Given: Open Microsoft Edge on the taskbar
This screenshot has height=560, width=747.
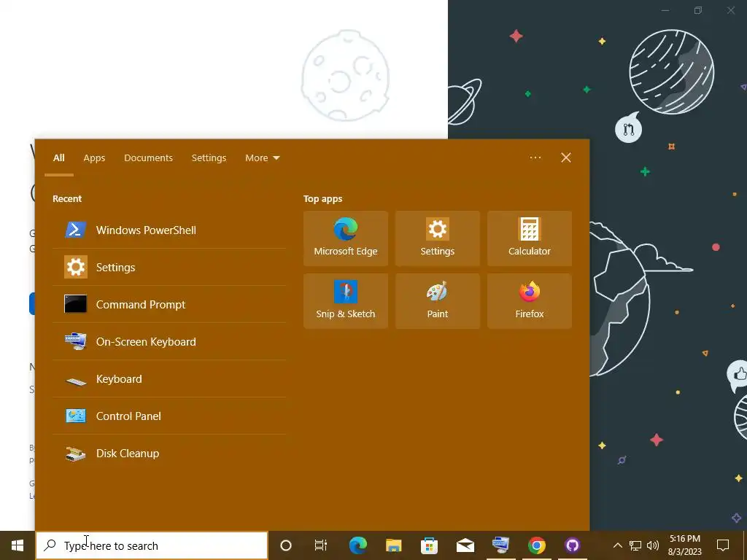Looking at the screenshot, I should tap(357, 545).
